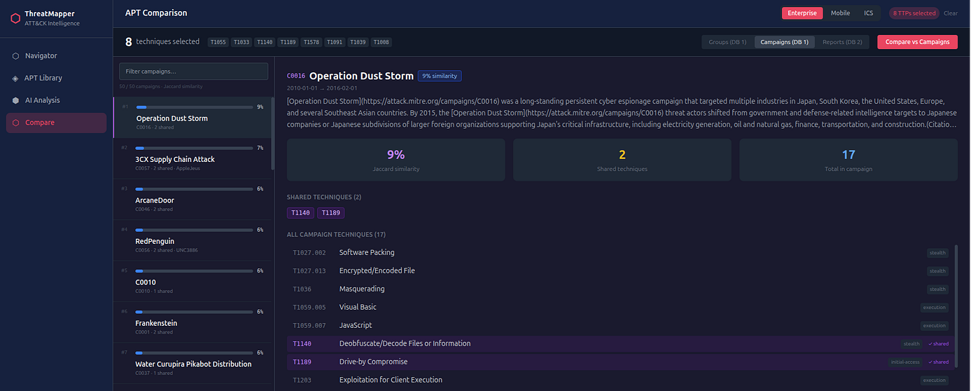
Task: Click the T1140 chip in selected techniques bar
Action: coord(265,42)
